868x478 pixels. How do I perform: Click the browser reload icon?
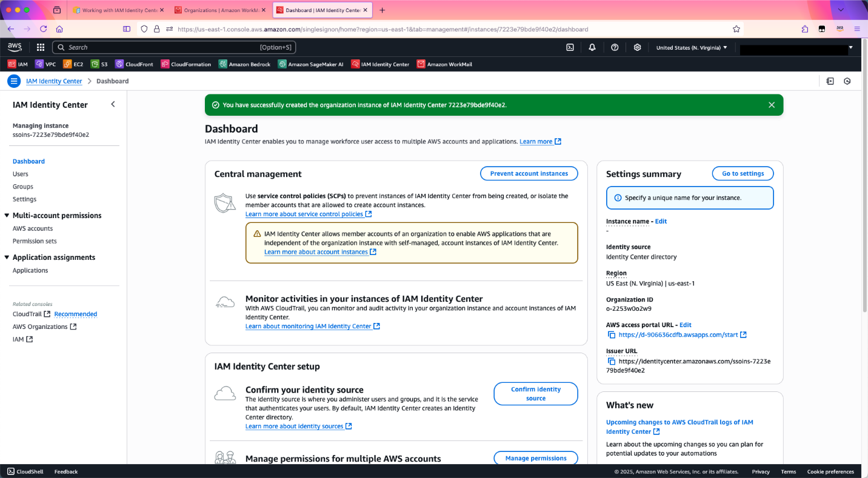pyautogui.click(x=43, y=28)
